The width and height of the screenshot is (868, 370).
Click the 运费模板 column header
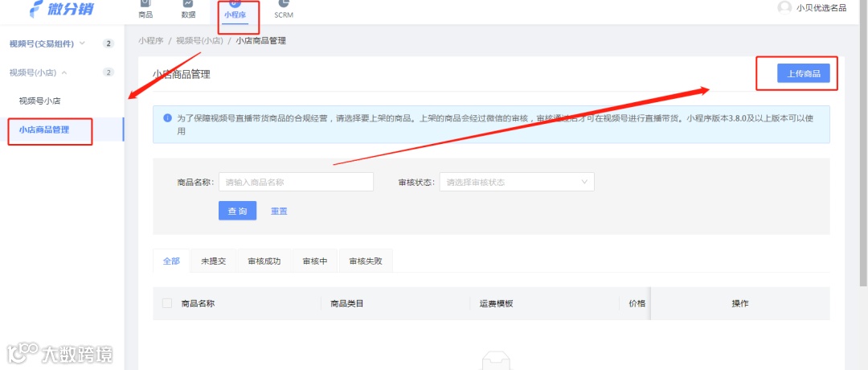(496, 303)
